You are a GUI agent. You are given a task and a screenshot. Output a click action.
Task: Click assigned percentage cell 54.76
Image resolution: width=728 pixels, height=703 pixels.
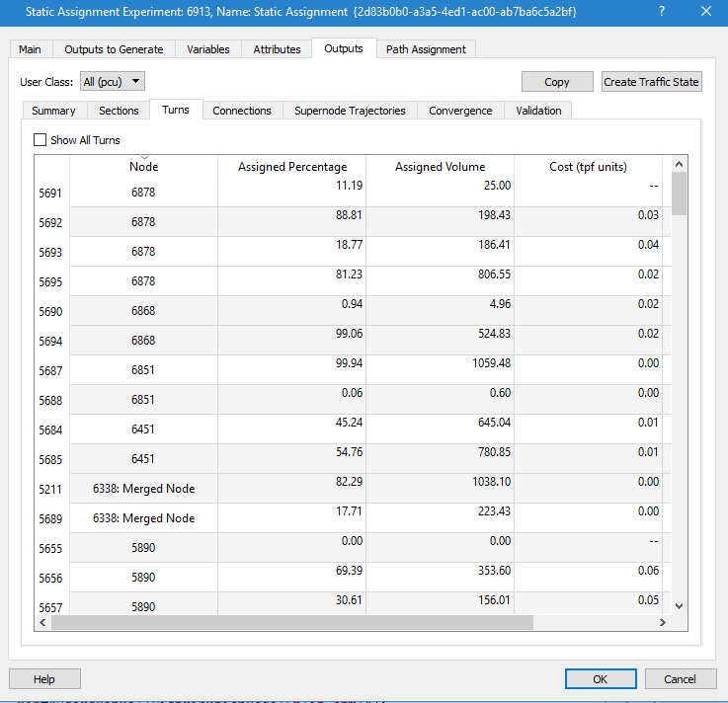tap(292, 459)
